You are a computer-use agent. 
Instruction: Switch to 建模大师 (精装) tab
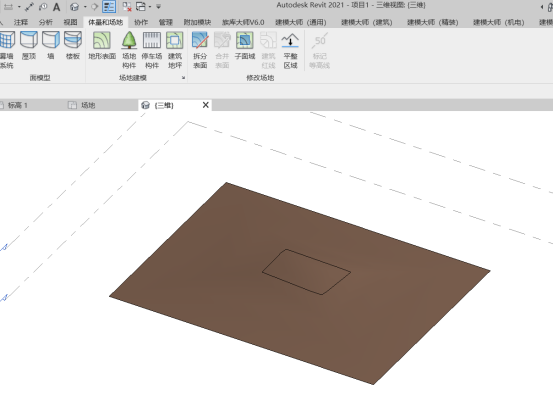(x=433, y=22)
